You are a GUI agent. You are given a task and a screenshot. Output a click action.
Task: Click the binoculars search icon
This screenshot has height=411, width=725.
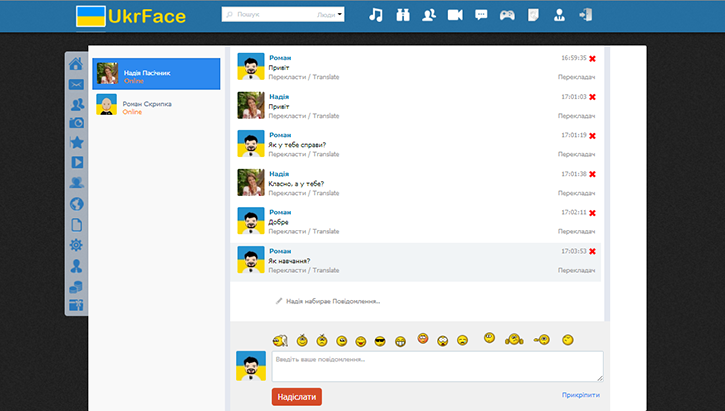pyautogui.click(x=403, y=15)
